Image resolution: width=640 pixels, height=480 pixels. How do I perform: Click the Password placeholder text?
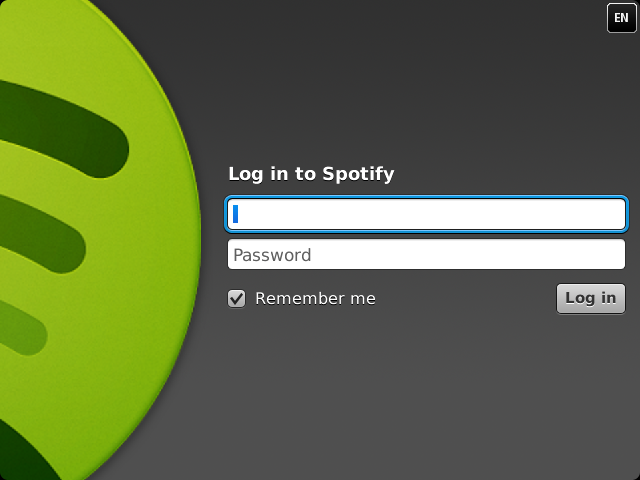coord(272,255)
